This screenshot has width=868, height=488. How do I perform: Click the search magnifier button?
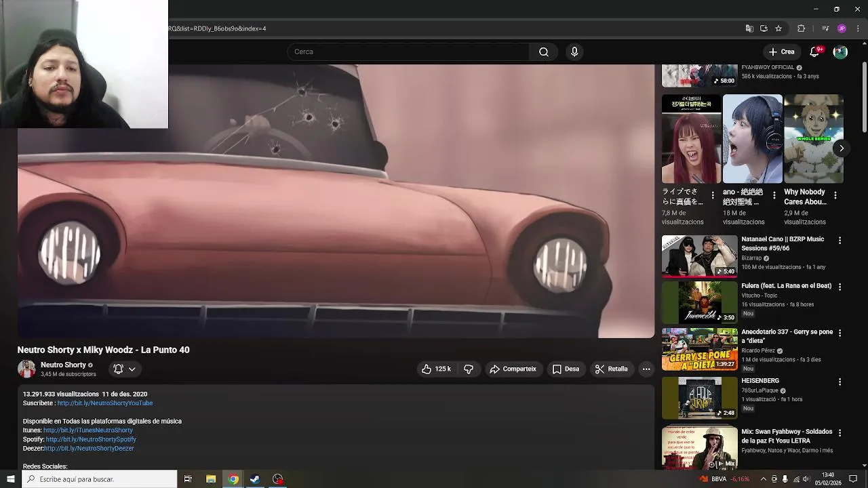click(x=544, y=52)
